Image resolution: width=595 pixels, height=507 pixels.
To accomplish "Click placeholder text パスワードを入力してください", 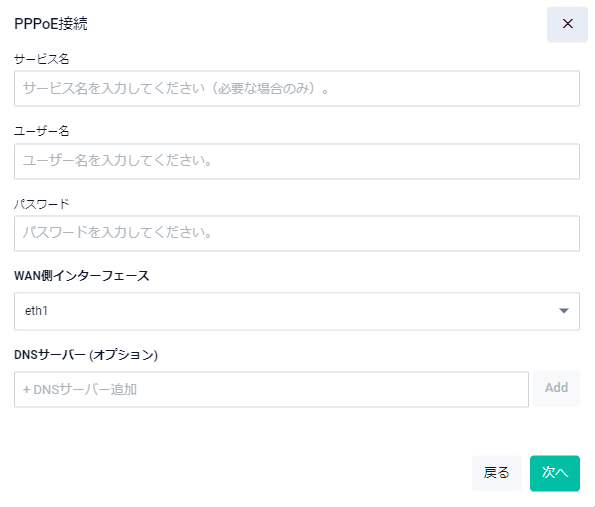I will pyautogui.click(x=118, y=233).
